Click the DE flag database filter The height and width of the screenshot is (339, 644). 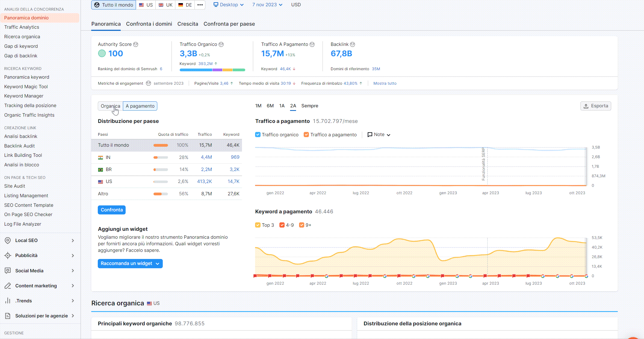[185, 5]
